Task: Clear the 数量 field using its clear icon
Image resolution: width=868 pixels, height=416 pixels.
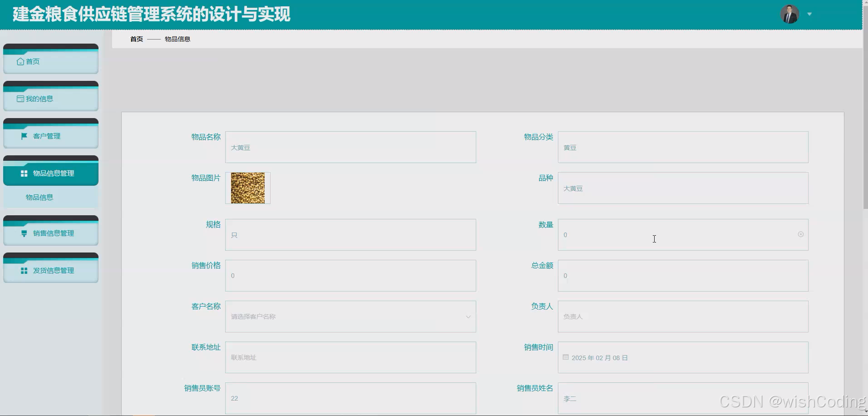Action: point(800,234)
